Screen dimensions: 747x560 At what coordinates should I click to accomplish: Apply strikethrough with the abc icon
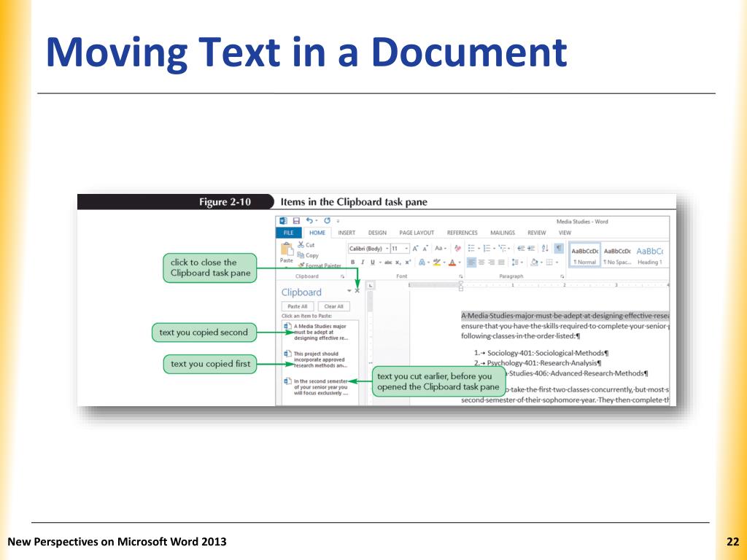coord(388,262)
